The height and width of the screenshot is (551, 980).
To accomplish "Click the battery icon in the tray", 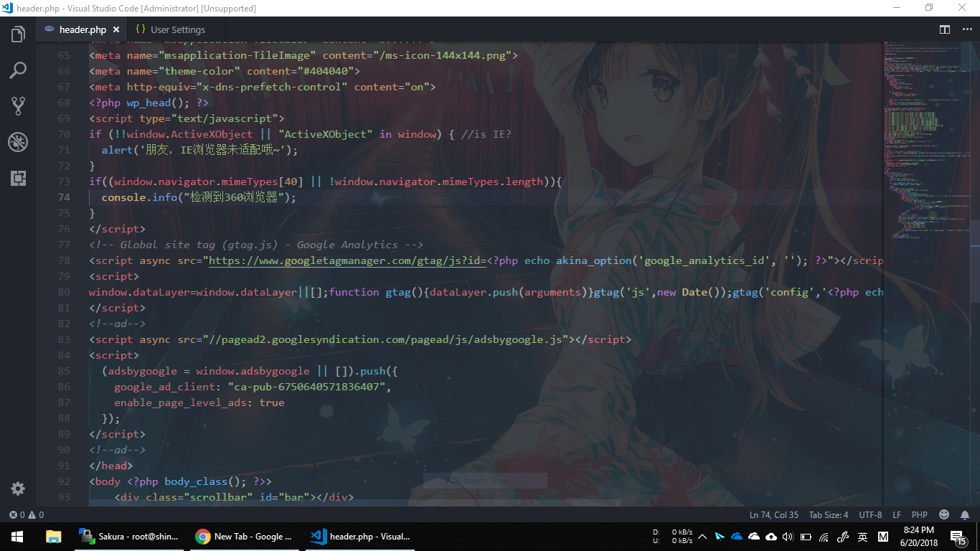I will (806, 536).
